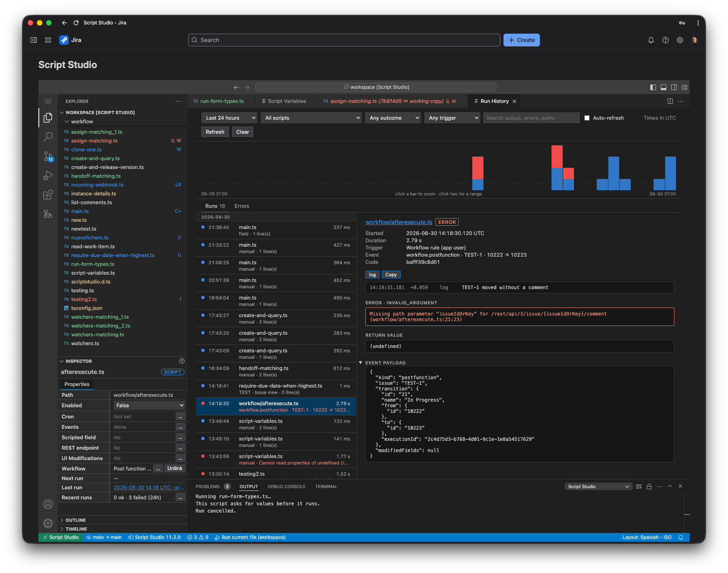
Task: Open the Enabled False dropdown
Action: coord(149,406)
